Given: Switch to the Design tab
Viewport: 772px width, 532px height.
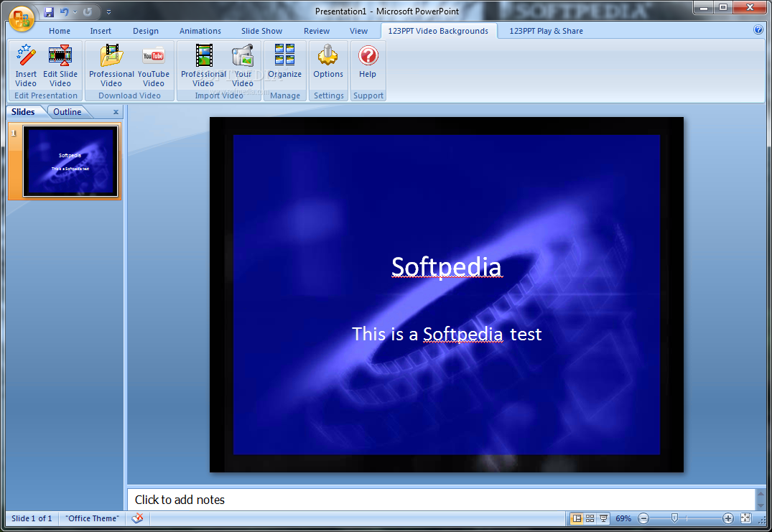Looking at the screenshot, I should click(x=146, y=30).
